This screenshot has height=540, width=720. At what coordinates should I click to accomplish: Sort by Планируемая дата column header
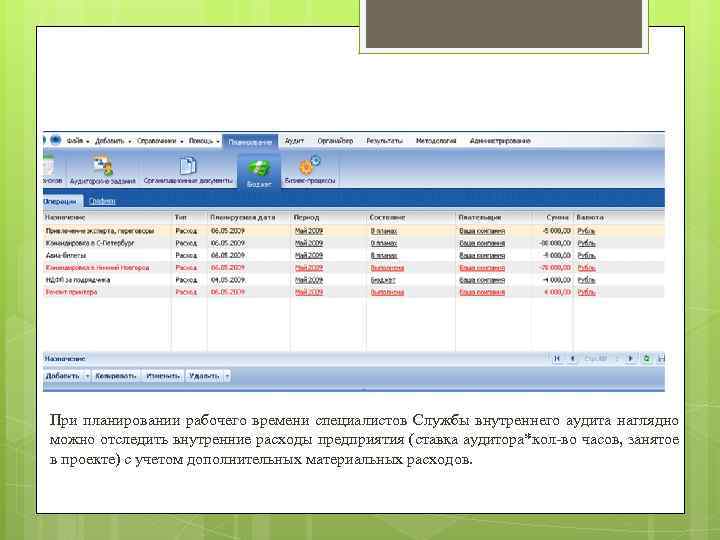coord(248,217)
